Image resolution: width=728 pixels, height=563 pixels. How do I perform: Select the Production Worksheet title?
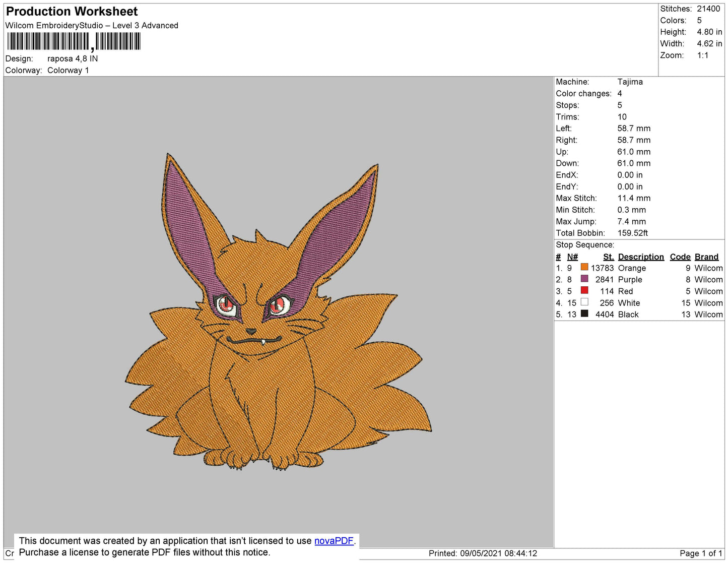coord(72,11)
